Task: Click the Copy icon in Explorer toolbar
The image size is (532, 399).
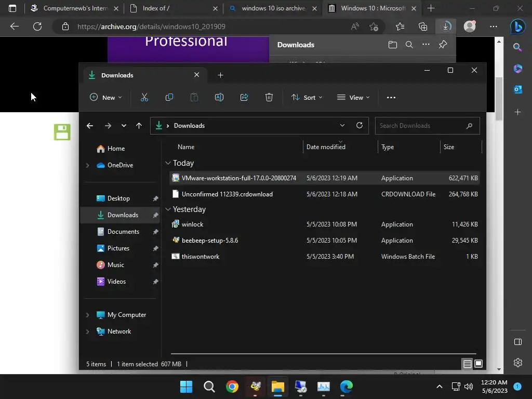Action: coord(169,97)
